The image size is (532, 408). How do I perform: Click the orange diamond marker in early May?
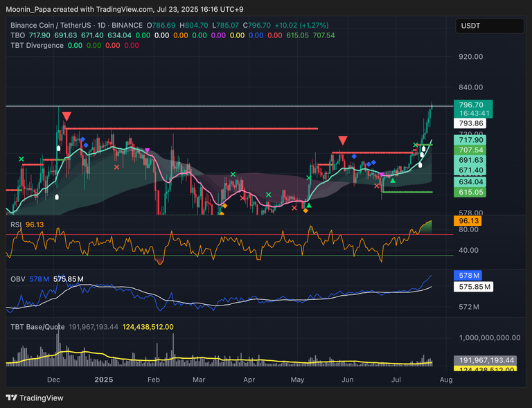(305, 211)
